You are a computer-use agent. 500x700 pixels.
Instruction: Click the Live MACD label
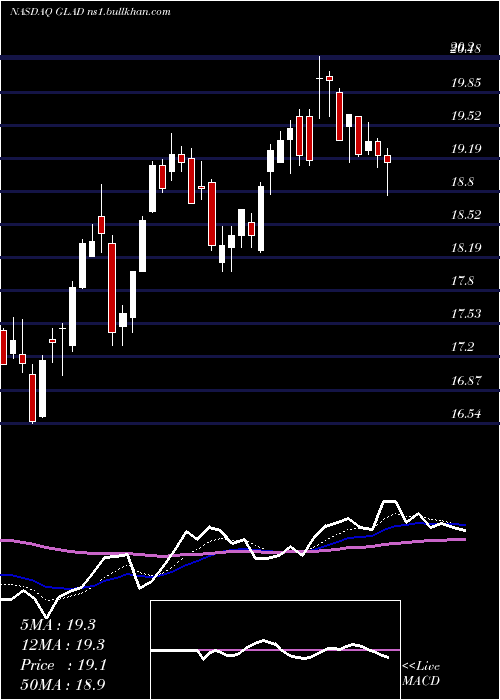pos(421,674)
